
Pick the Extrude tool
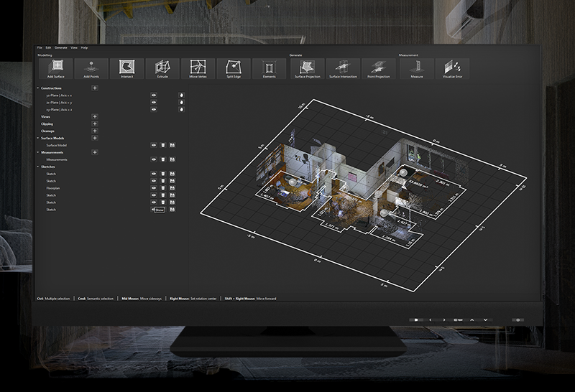[162, 69]
